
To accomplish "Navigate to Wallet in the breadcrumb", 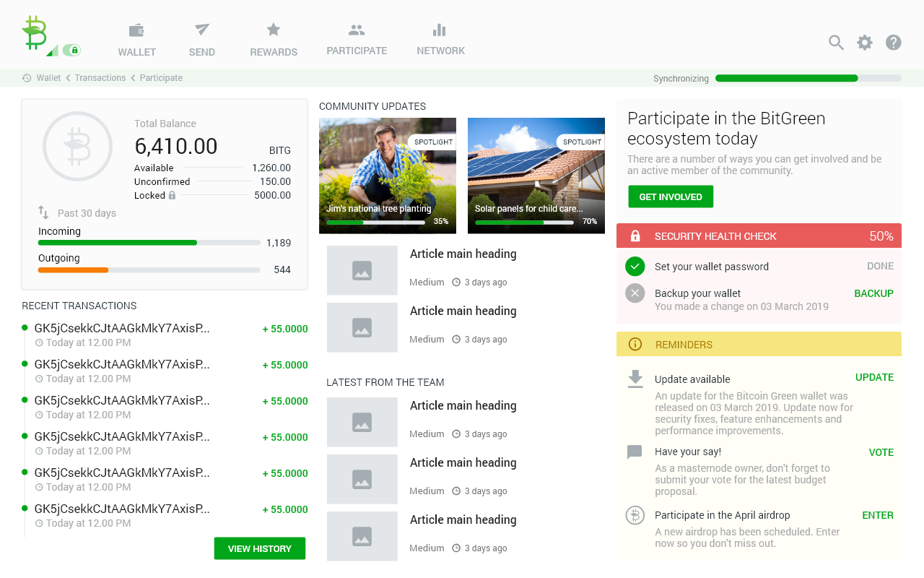I will pos(48,78).
